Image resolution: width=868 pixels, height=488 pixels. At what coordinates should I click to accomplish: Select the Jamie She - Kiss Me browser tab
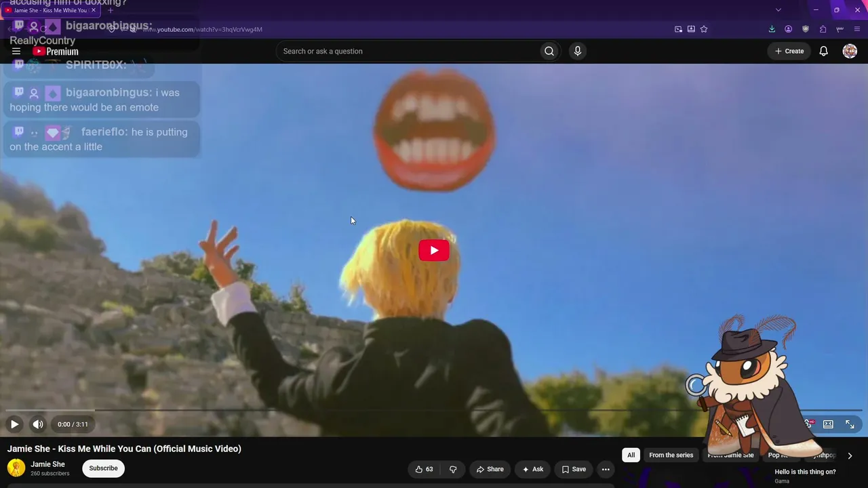click(x=50, y=10)
